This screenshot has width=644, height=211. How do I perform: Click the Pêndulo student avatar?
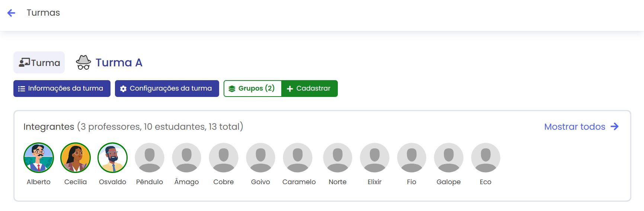click(150, 158)
